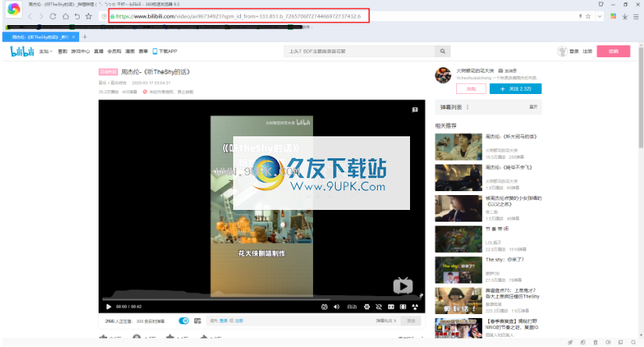Click the trash icon in browser status bar
Viewport: 644px width, 347px height.
pyautogui.click(x=595, y=342)
